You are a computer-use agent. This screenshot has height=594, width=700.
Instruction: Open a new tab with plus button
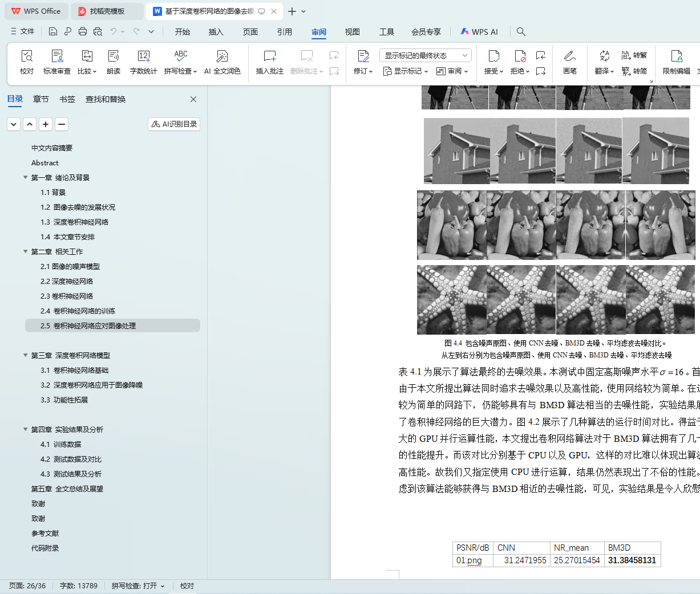coord(292,11)
